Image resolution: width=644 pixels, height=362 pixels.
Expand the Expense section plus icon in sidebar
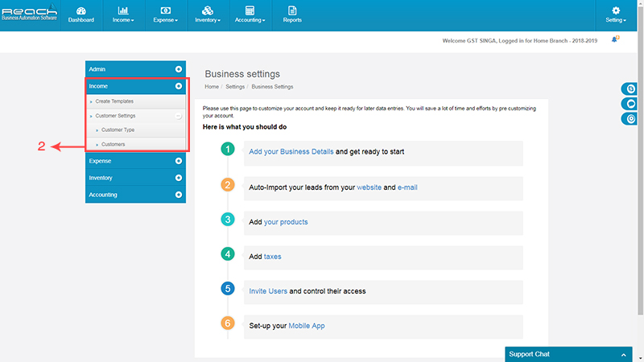pyautogui.click(x=178, y=161)
